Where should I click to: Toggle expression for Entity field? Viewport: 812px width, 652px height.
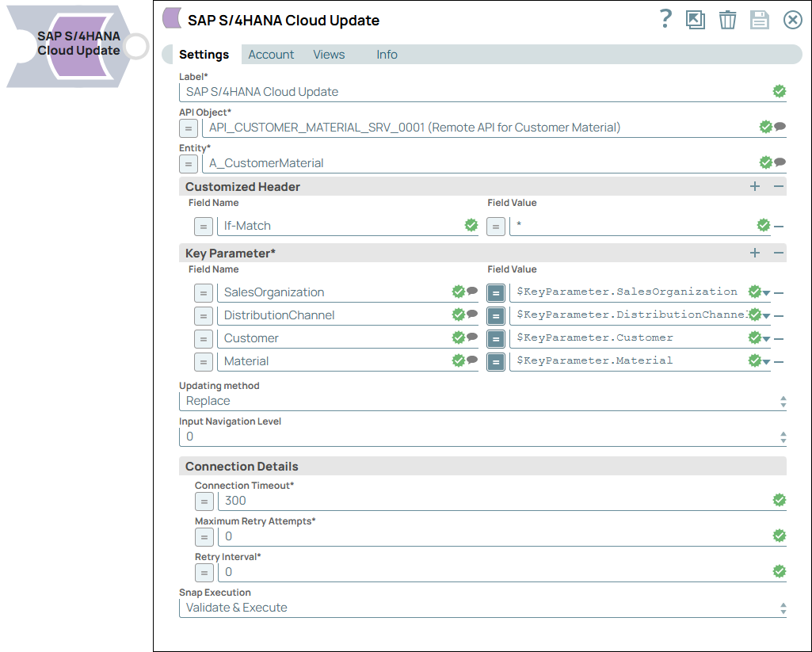pyautogui.click(x=189, y=164)
